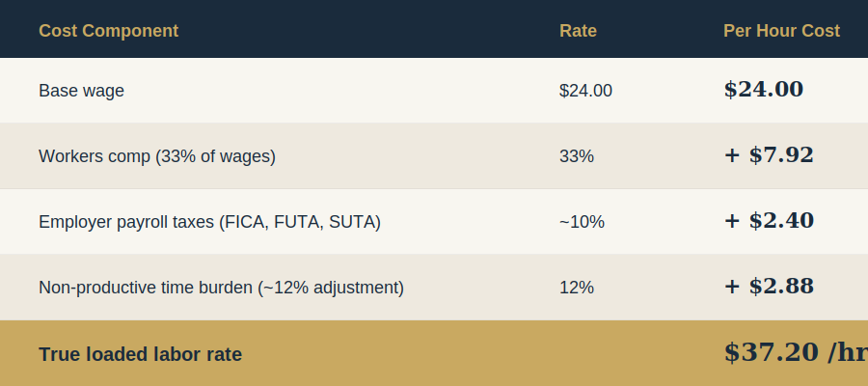Select the Employer payroll taxes label
The height and width of the screenshot is (386, 868).
click(x=209, y=222)
